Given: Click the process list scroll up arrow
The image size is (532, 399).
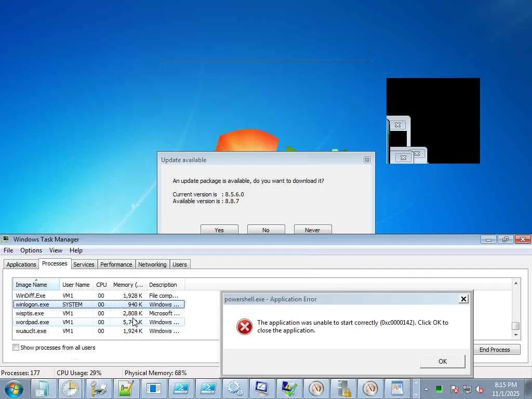Looking at the screenshot, I should click(516, 283).
